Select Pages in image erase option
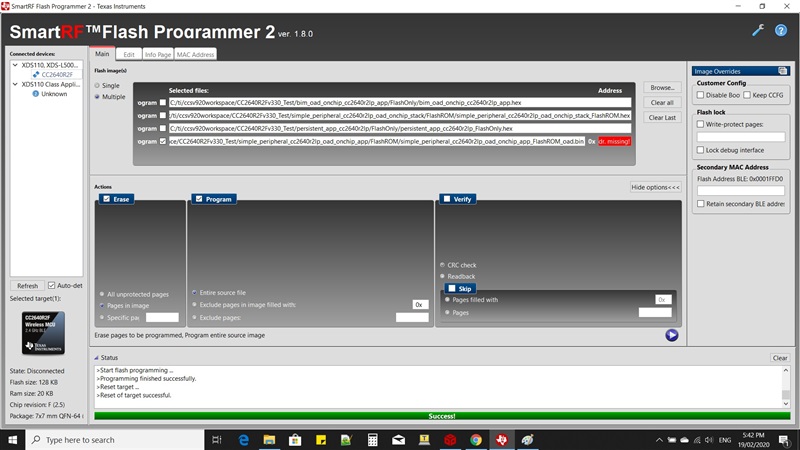The width and height of the screenshot is (800, 450). tap(102, 306)
